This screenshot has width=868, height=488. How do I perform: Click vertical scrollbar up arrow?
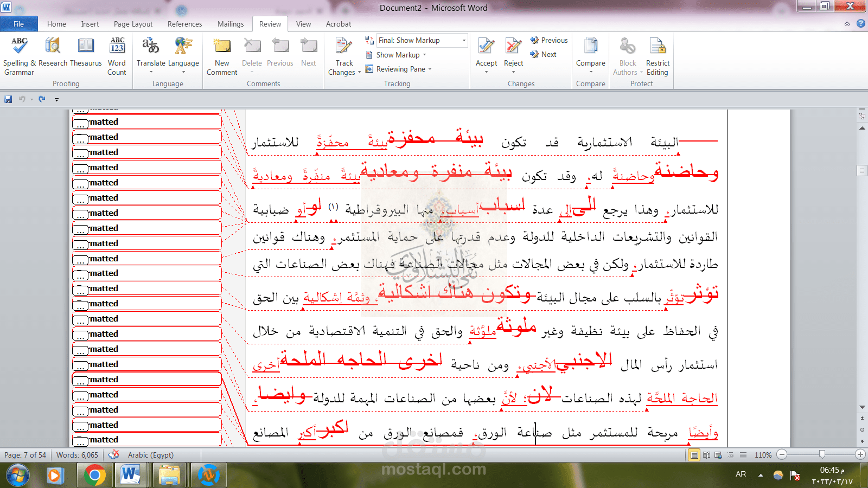(x=862, y=128)
